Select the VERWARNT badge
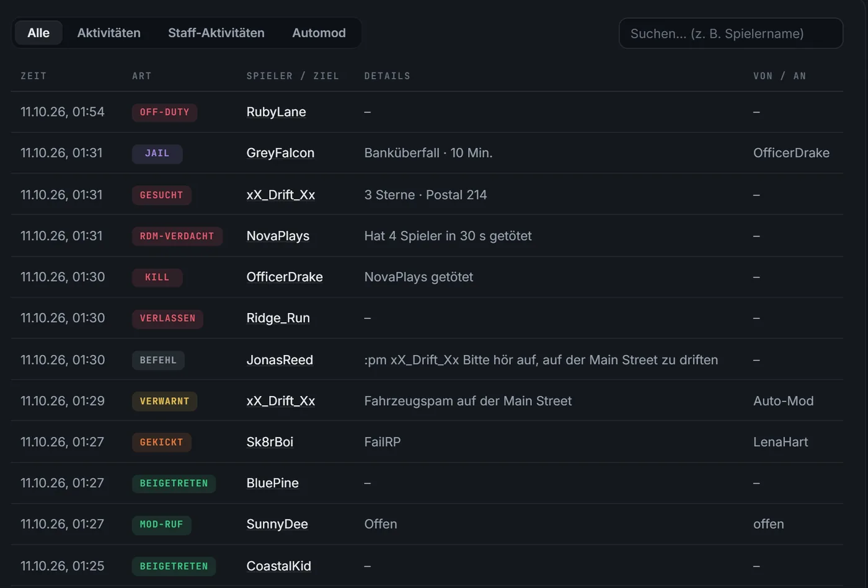Screen dimensions: 868x588 (164, 402)
